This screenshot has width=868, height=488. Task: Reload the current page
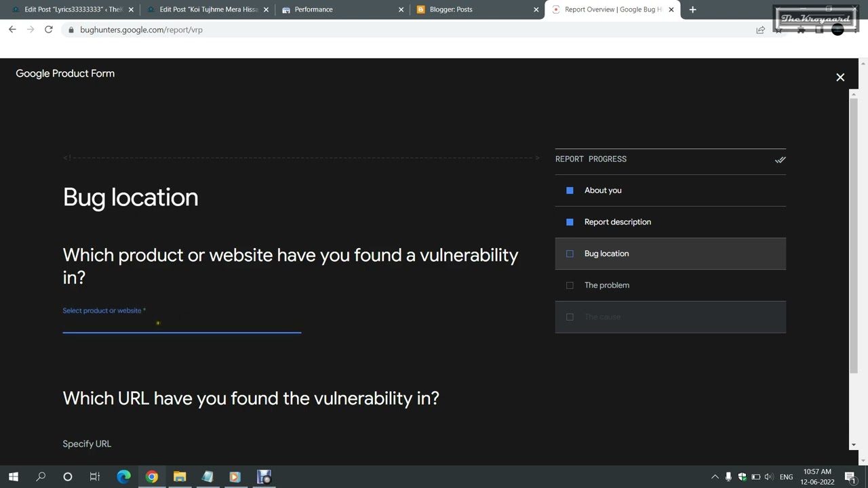(x=49, y=30)
